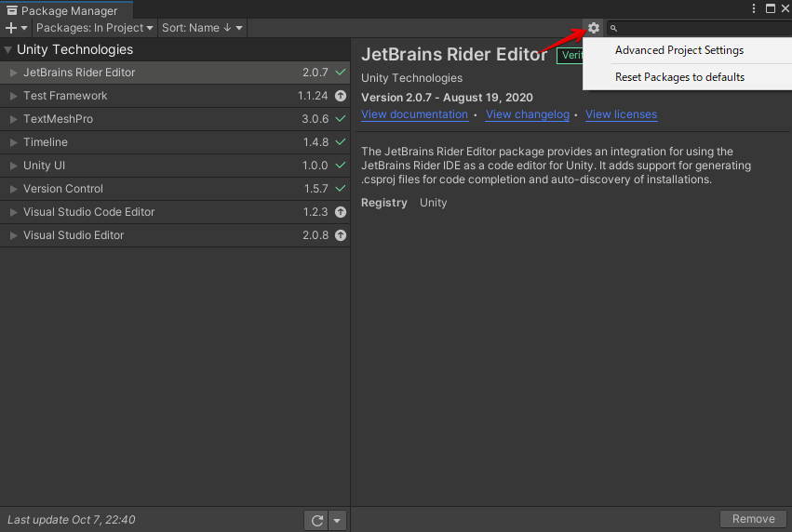Click version number 1.2.3 in the list

point(315,212)
